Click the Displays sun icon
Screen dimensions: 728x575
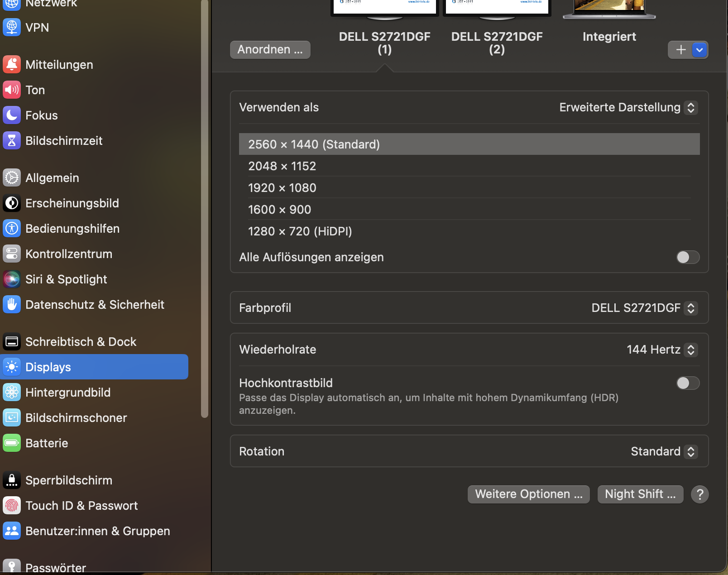(x=12, y=367)
